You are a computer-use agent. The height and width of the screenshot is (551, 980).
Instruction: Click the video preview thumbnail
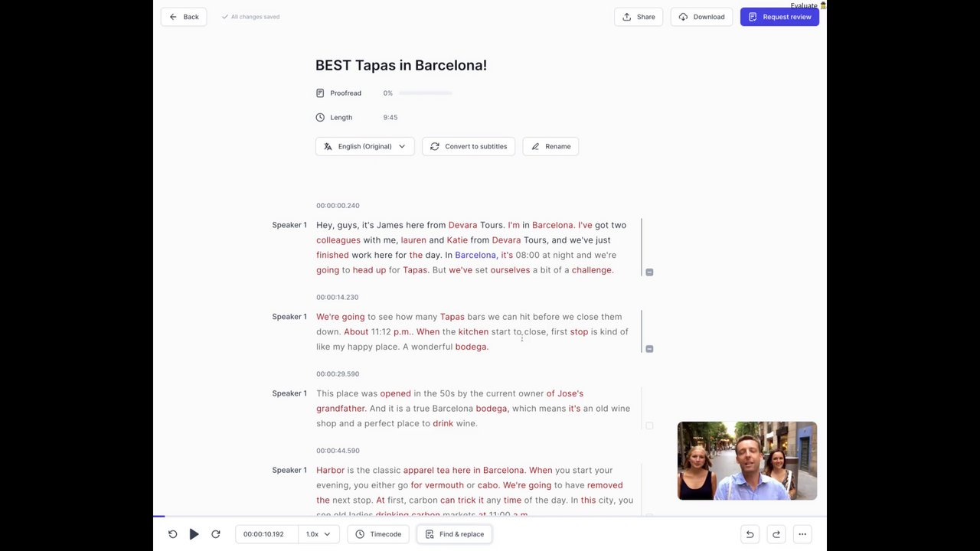coord(747,461)
